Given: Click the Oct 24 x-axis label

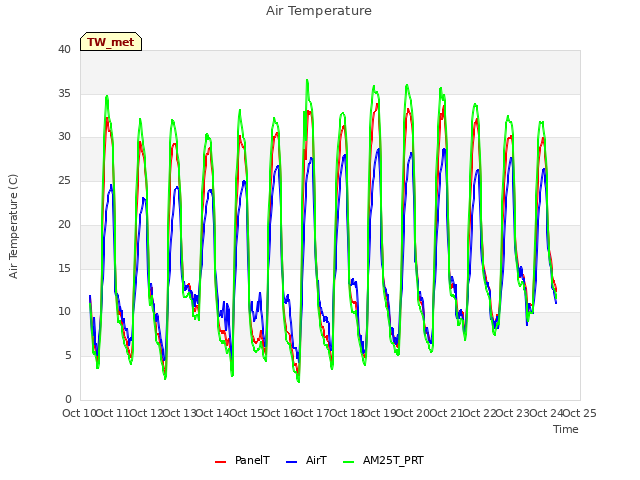Looking at the screenshot, I should tap(546, 413).
